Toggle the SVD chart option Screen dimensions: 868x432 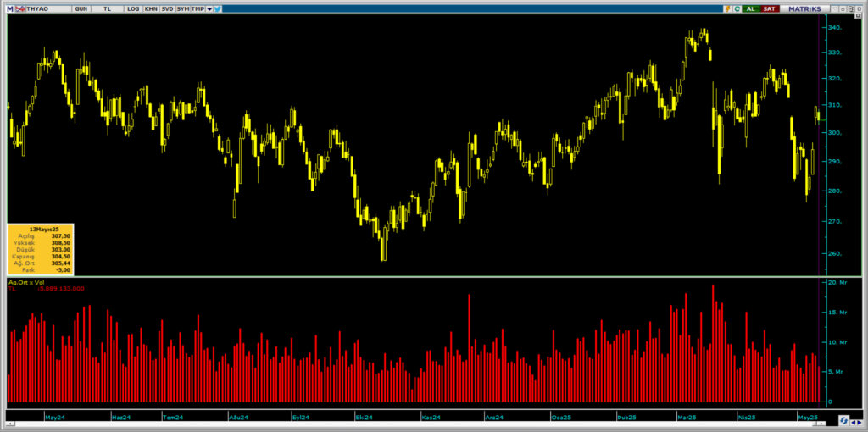coord(167,8)
